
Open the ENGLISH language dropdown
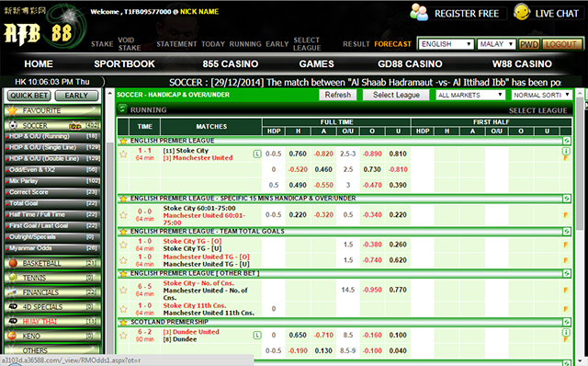[x=446, y=44]
